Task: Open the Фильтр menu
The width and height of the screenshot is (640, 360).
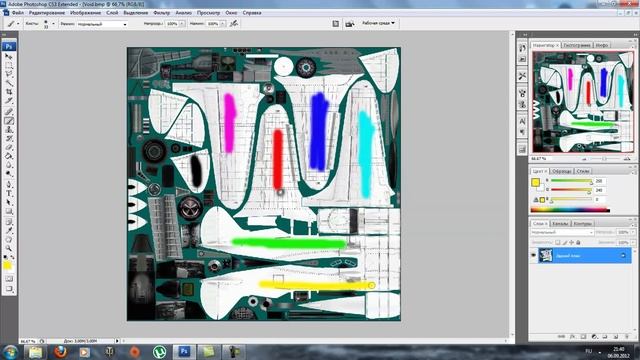Action: 162,13
